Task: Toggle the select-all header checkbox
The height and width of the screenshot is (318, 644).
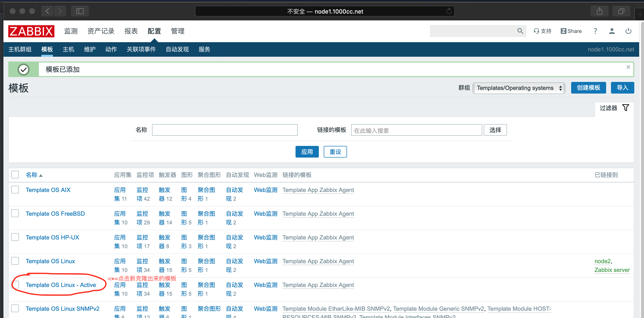Action: 15,175
